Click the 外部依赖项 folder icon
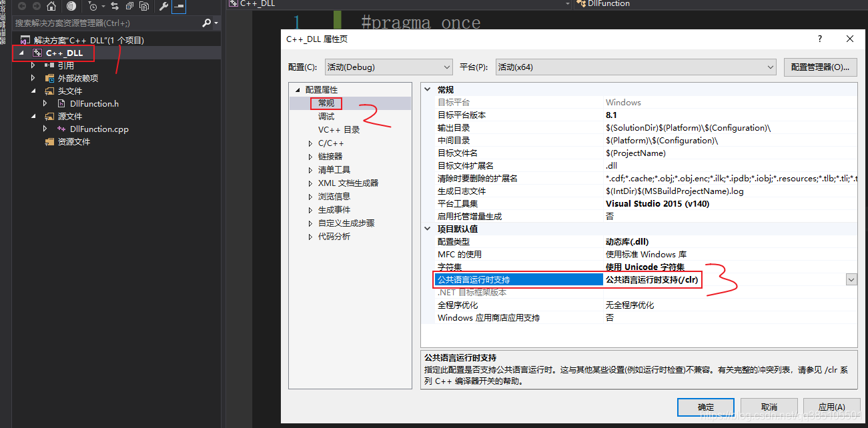This screenshot has height=428, width=868. 49,78
